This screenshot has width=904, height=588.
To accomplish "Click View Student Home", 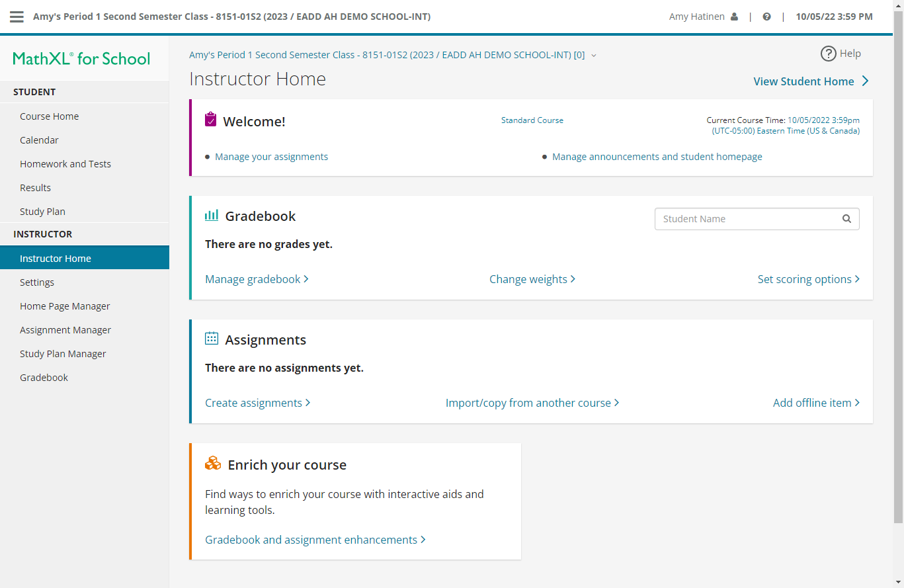I will [805, 81].
